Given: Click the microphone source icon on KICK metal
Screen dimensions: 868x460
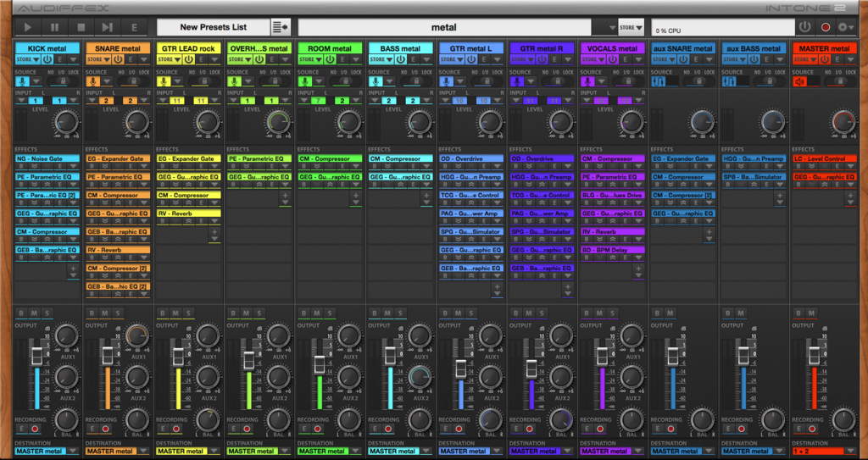Looking at the screenshot, I should point(23,82).
